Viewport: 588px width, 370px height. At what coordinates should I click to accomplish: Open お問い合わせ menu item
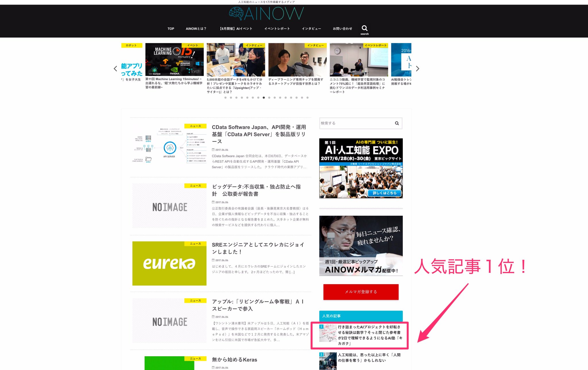(x=342, y=29)
